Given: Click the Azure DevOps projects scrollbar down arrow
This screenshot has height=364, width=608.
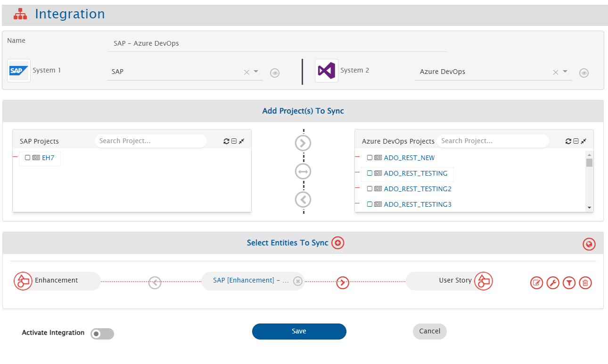Looking at the screenshot, I should coord(589,208).
